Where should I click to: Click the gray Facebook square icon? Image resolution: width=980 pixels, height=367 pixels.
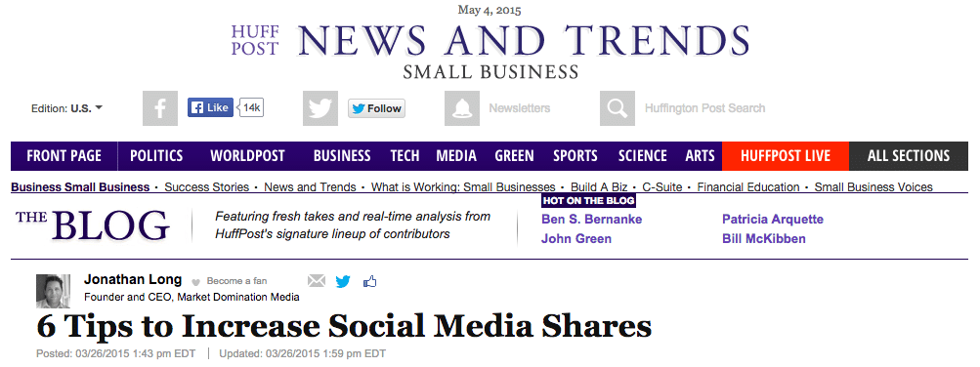(160, 108)
